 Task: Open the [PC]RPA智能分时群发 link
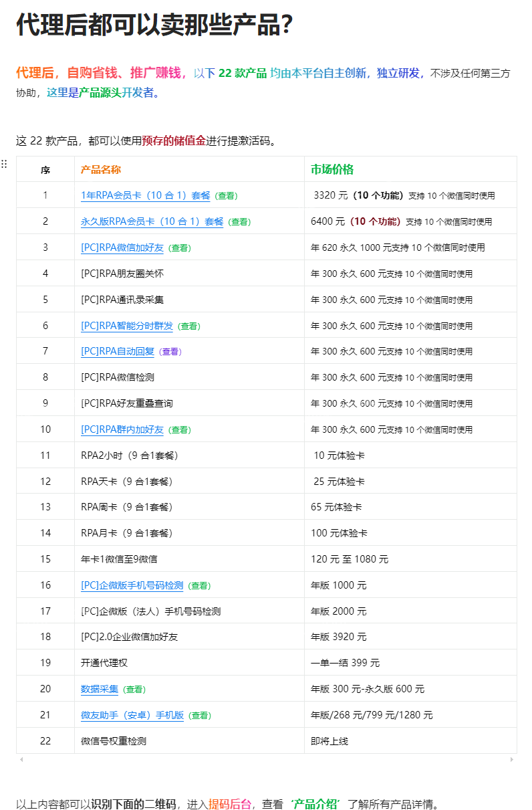[x=127, y=326]
